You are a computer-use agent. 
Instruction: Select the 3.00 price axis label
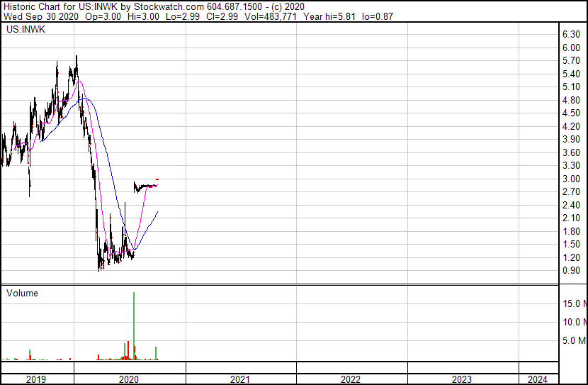571,179
